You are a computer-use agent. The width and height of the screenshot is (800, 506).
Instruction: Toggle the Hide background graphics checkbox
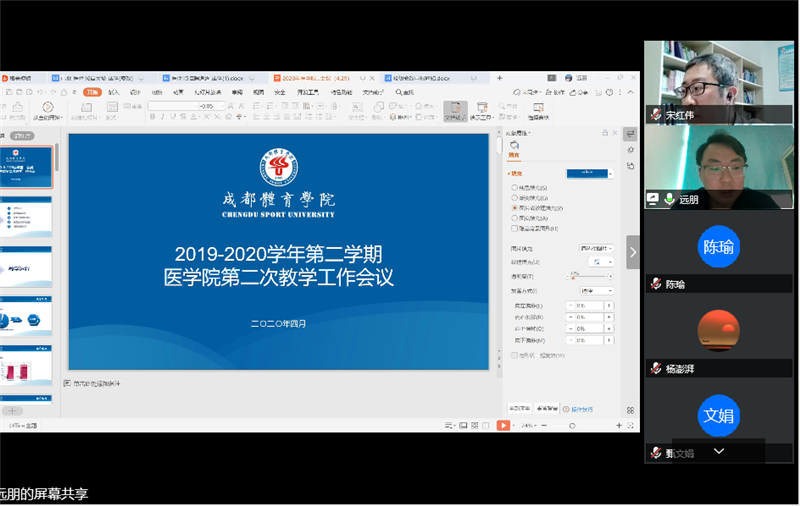coord(514,229)
